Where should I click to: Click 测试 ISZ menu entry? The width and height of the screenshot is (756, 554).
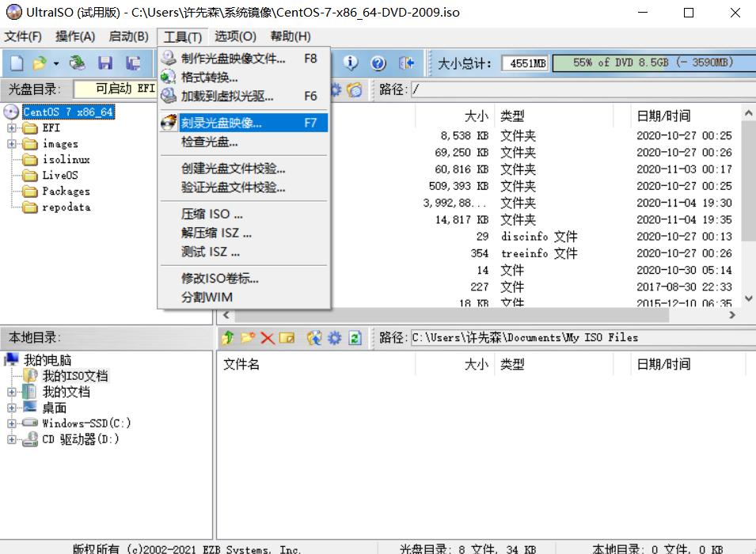coord(244,252)
